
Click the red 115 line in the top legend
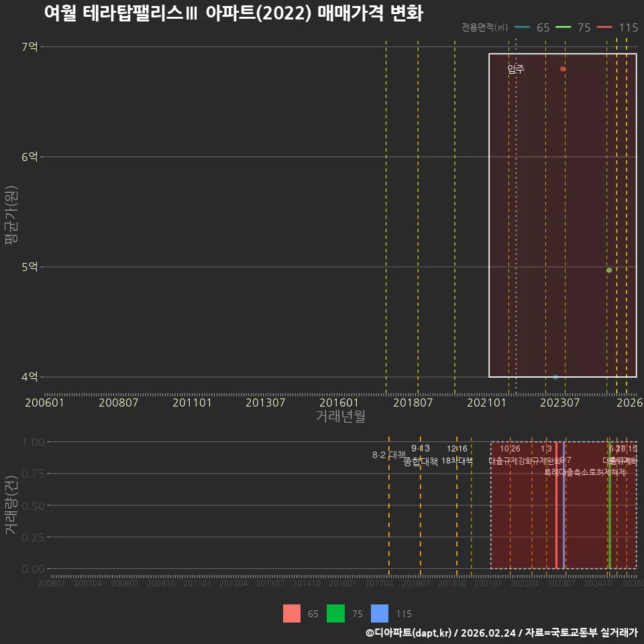[604, 27]
